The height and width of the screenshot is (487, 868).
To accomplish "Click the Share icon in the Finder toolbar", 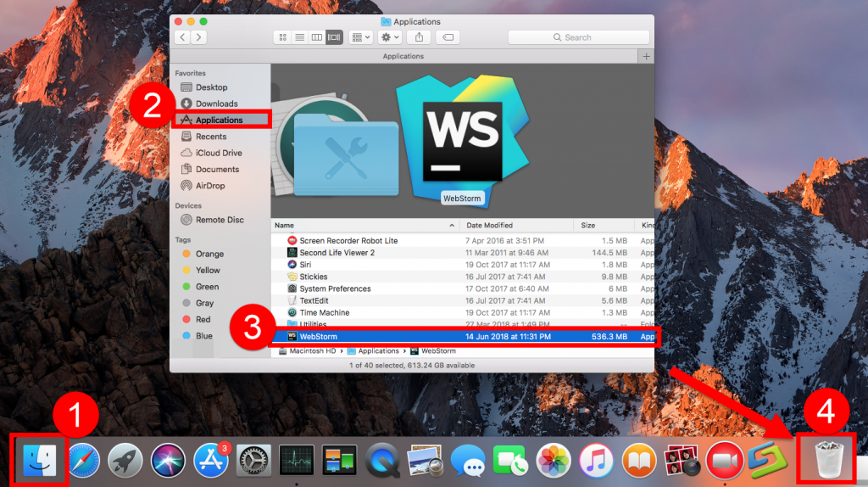I will click(x=419, y=37).
